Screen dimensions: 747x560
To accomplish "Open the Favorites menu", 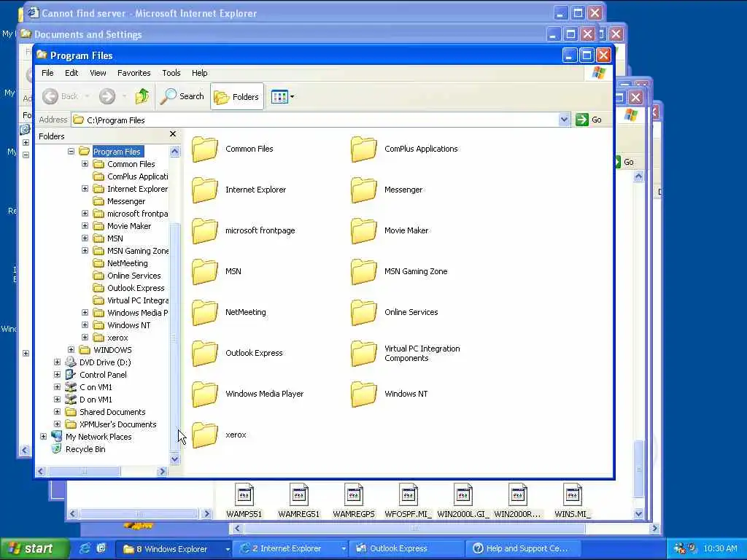I will coord(134,73).
